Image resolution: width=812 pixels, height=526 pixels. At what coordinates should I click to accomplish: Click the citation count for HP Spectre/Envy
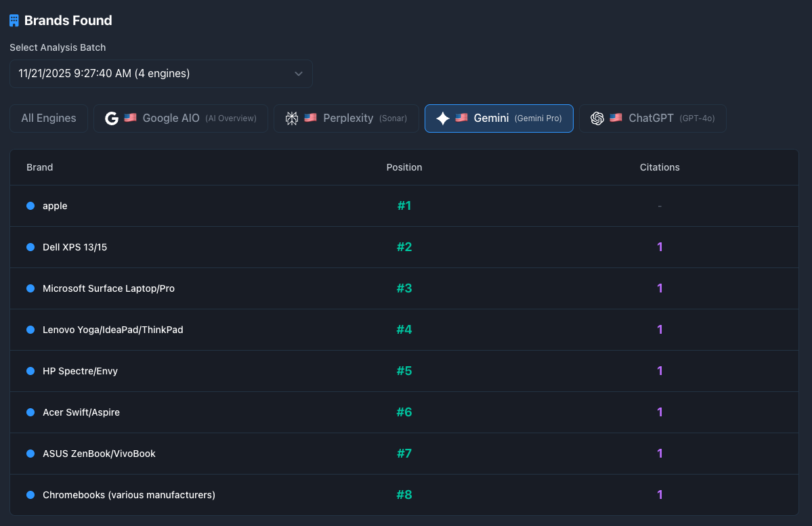click(x=660, y=371)
